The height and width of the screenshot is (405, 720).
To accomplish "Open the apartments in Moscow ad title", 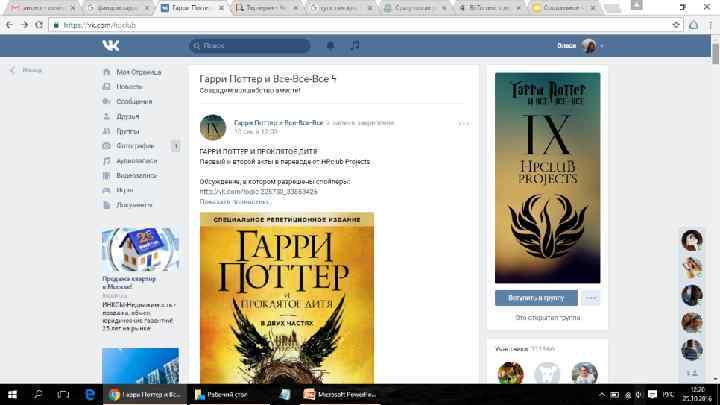I will point(129,282).
